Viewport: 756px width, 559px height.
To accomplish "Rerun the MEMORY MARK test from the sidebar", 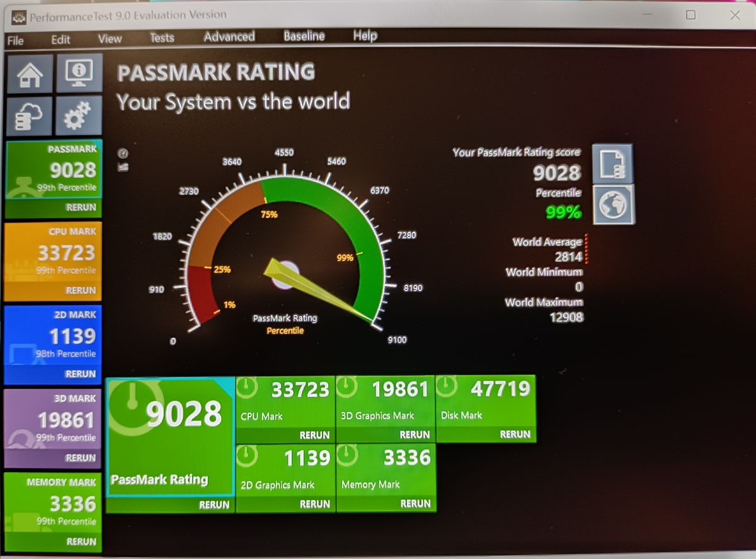I will [81, 541].
